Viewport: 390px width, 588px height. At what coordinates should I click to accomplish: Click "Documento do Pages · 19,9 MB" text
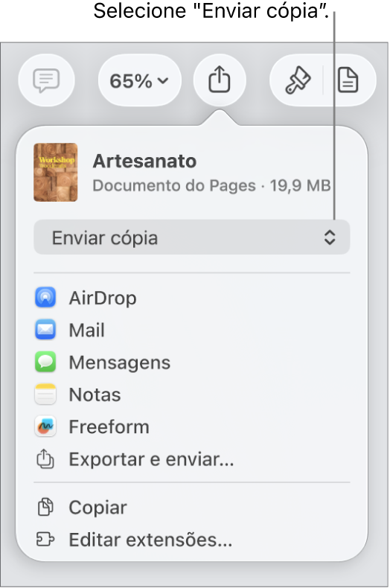click(212, 185)
